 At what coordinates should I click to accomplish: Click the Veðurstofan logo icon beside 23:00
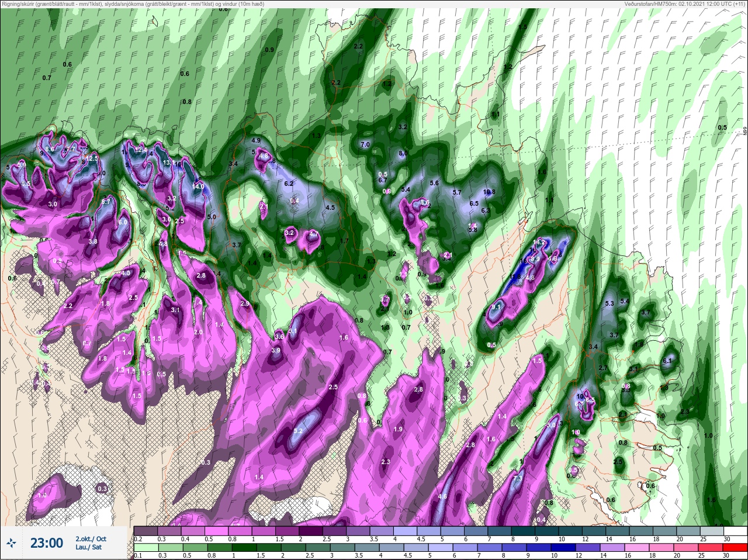tap(11, 543)
